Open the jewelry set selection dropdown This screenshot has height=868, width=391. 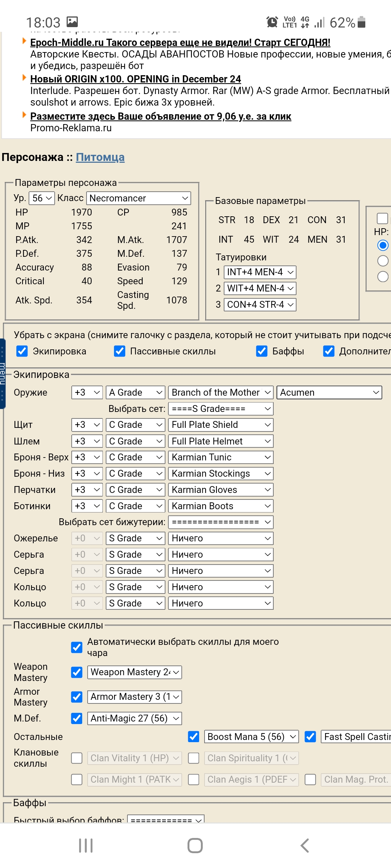pos(221,522)
